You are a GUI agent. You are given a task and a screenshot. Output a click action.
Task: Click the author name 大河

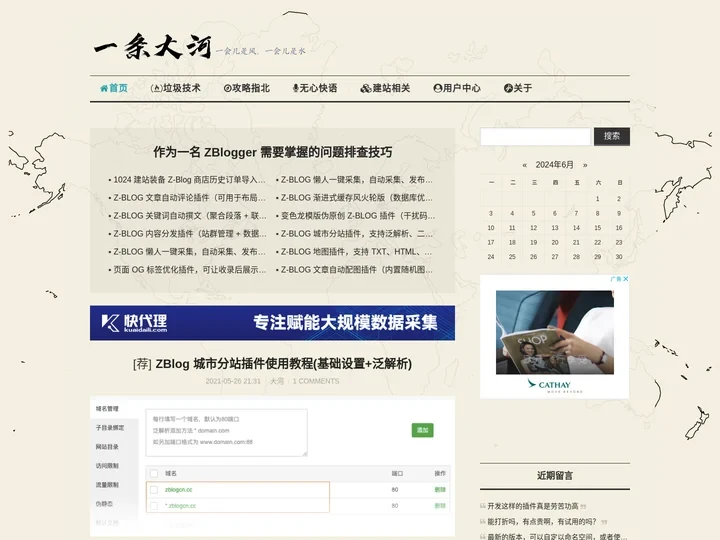pyautogui.click(x=277, y=381)
